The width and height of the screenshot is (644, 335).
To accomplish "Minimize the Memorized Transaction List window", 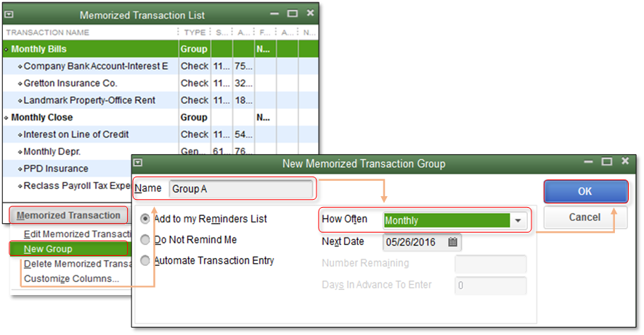I will coord(274,14).
